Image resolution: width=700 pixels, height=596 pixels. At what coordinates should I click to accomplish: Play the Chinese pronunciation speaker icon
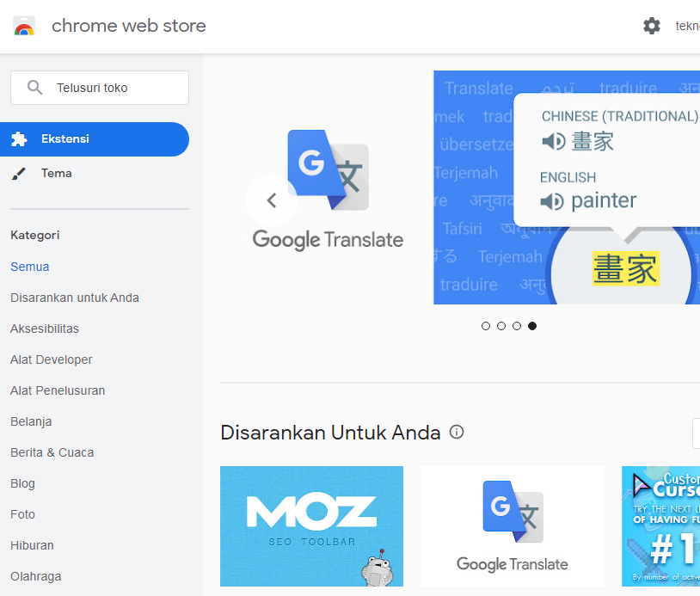pos(554,142)
